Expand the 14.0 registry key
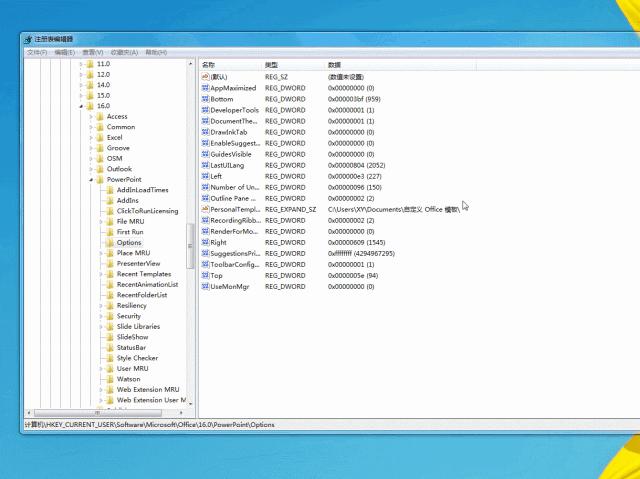This screenshot has width=640, height=479. 81,85
